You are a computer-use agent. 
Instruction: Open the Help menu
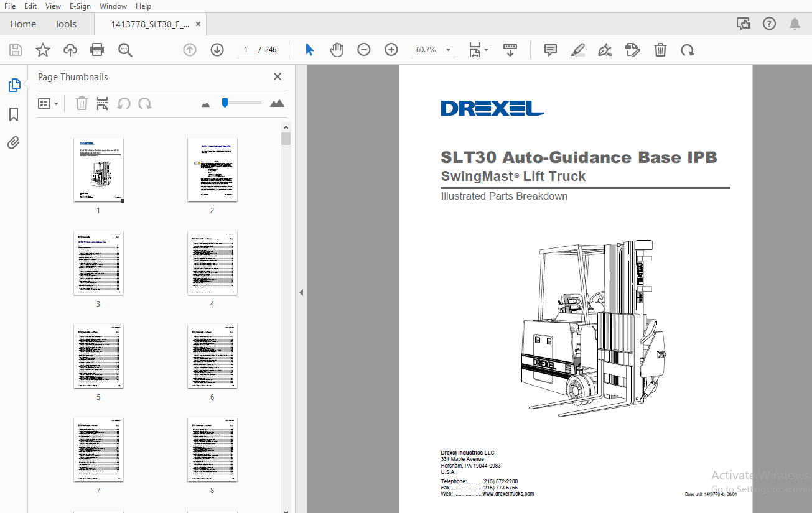click(143, 6)
